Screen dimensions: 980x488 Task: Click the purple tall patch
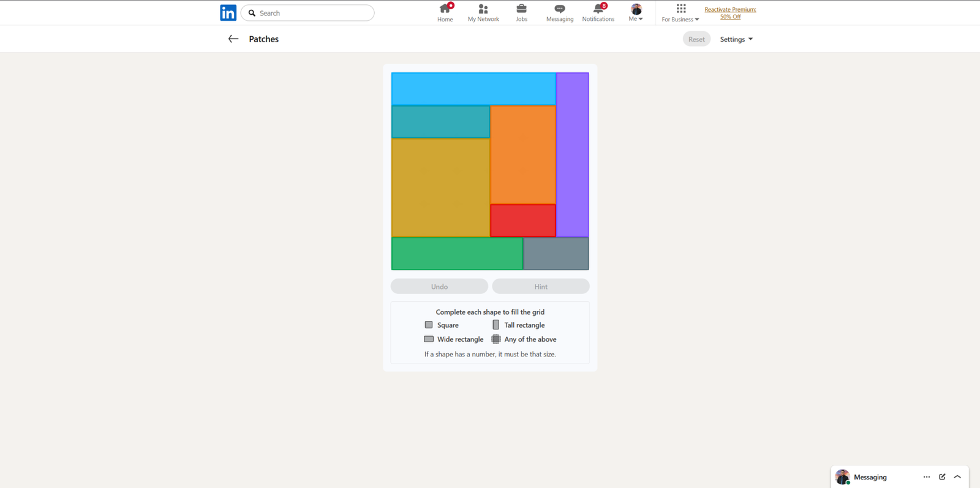tap(573, 154)
